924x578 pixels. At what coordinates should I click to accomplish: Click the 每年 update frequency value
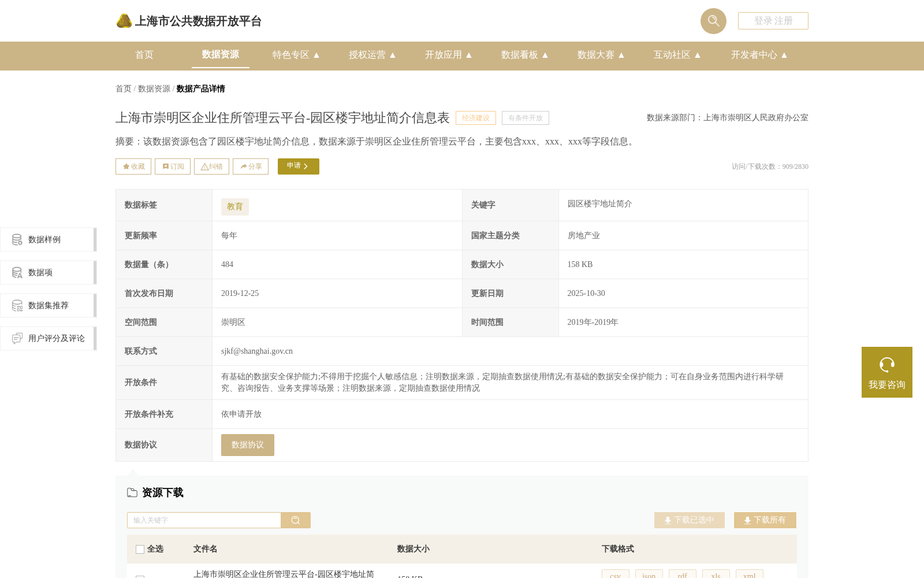(229, 236)
